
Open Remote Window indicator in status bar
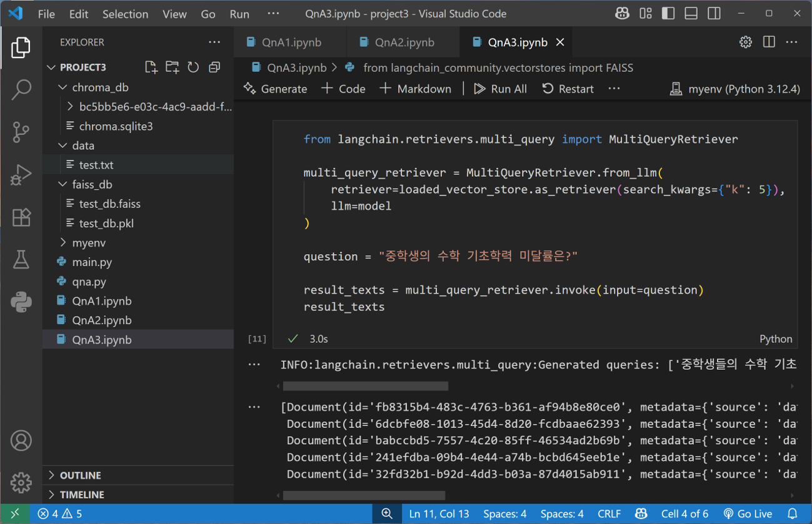(15, 513)
